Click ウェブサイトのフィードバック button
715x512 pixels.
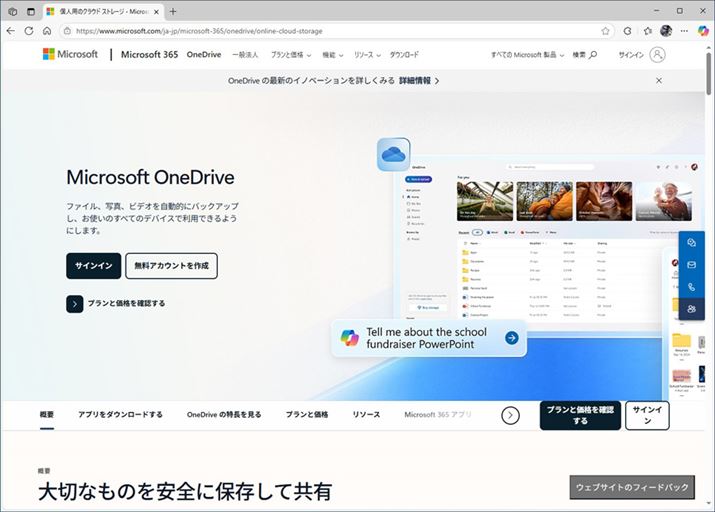tap(632, 487)
